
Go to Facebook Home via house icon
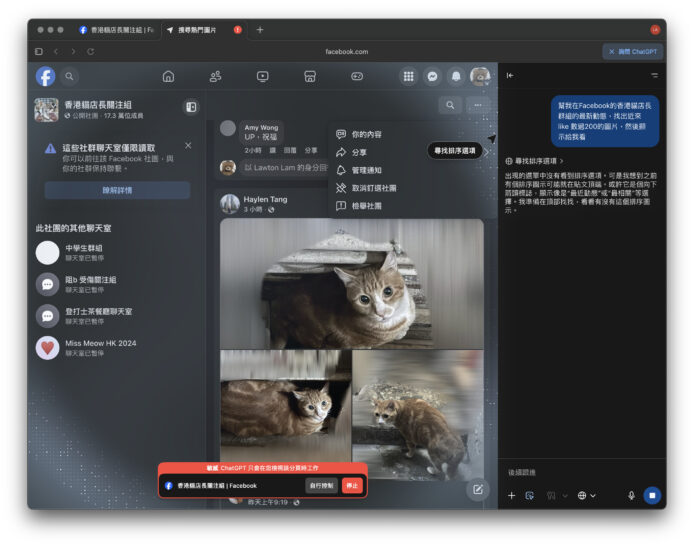click(168, 76)
